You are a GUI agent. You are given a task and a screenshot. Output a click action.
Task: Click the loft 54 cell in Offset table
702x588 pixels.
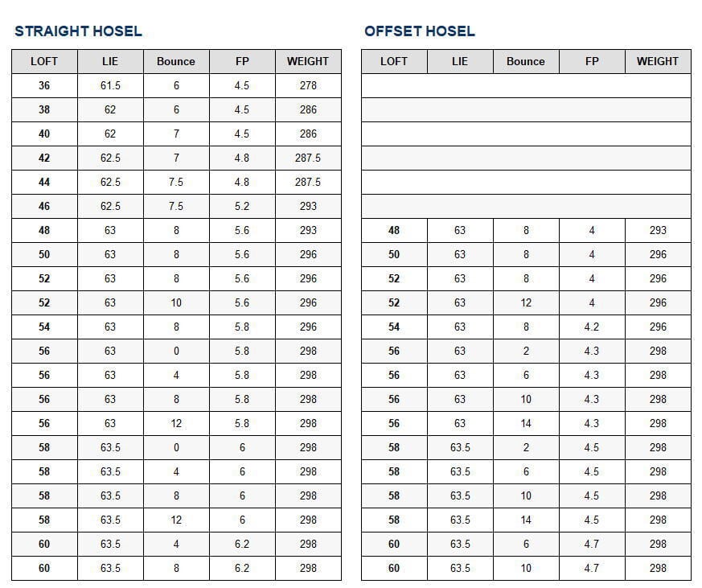pos(394,327)
